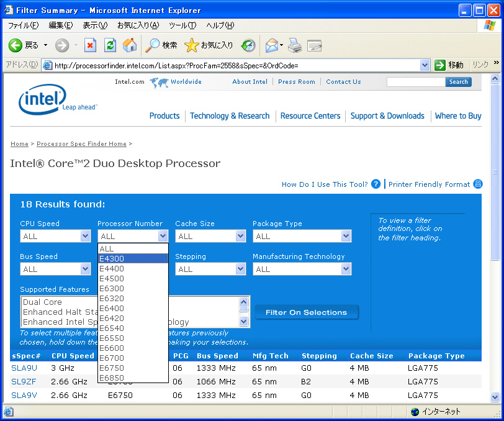The image size is (504, 421).
Task: Click the page vertical scrollbar down arrow
Action: [x=495, y=397]
